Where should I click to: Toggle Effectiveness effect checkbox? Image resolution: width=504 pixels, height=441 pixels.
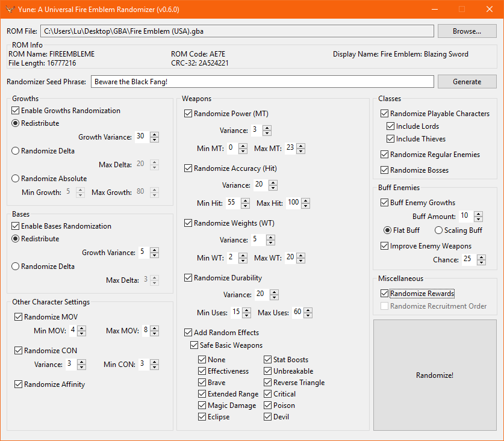202,371
